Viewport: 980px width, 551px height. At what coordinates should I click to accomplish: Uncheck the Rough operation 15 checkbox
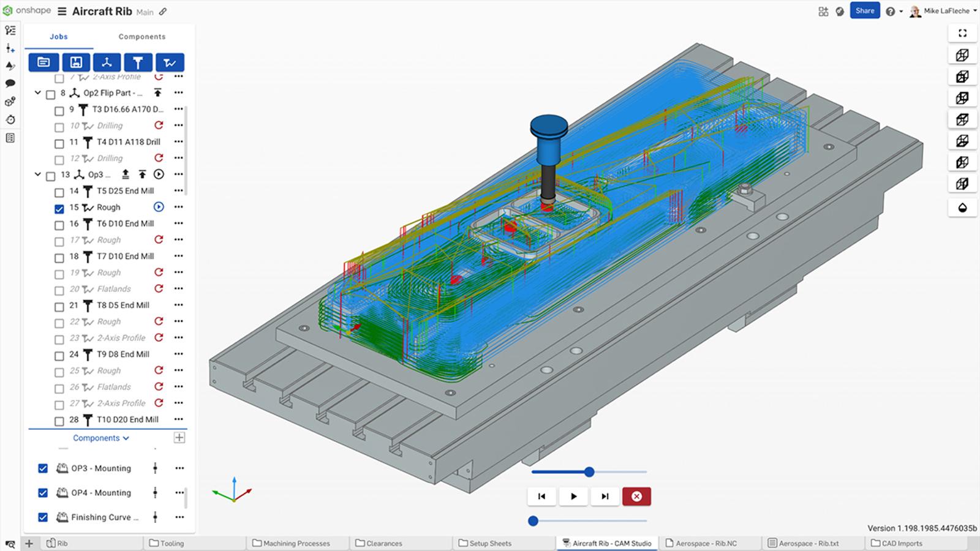click(59, 209)
